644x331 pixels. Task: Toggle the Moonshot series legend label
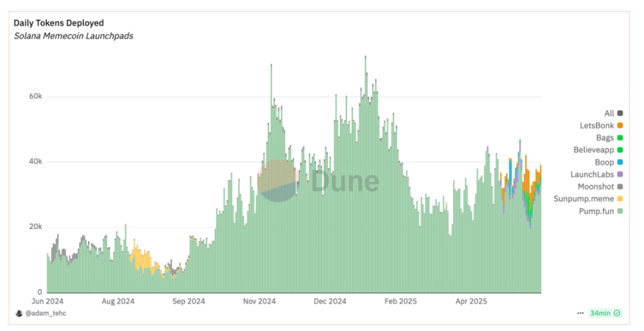point(596,187)
